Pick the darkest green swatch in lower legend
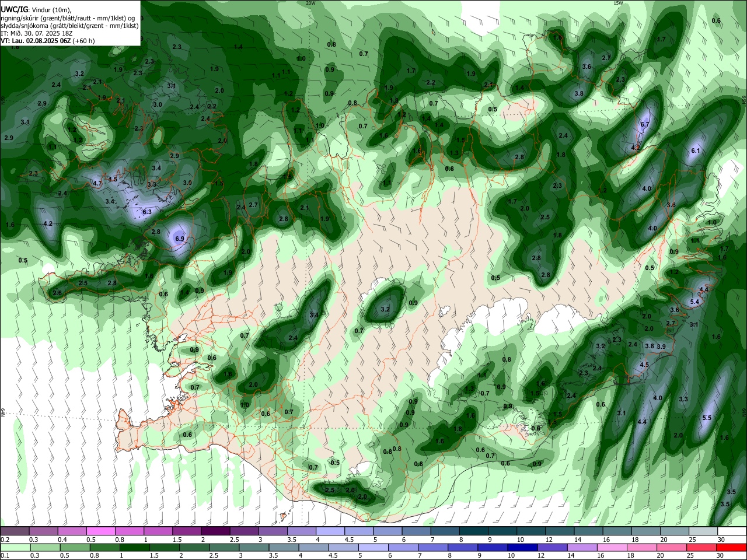The image size is (747, 560). coord(134,547)
